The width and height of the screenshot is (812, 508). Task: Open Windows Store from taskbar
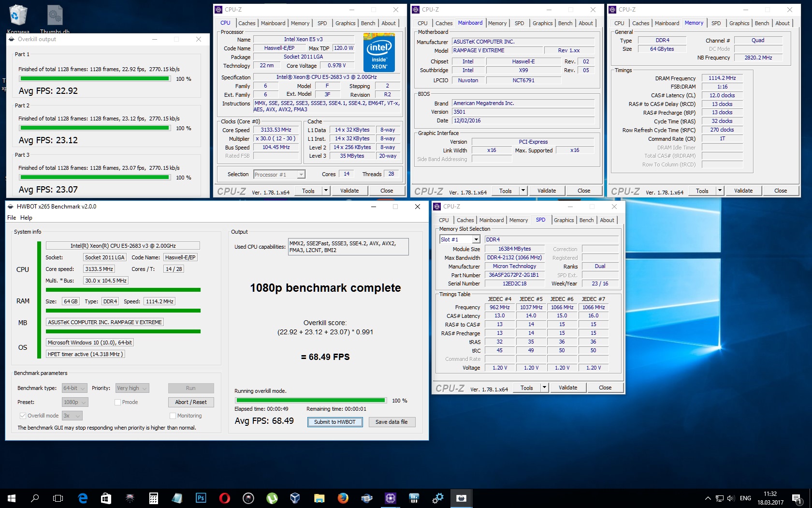(x=106, y=498)
